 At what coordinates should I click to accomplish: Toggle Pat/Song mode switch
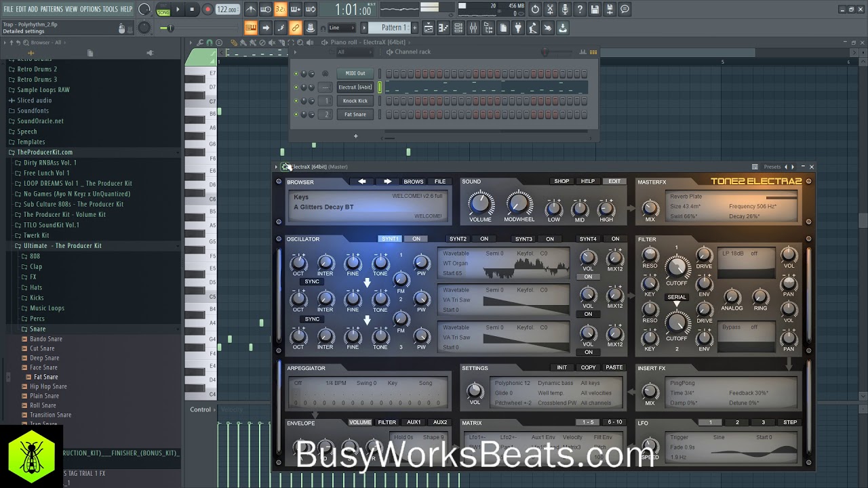pos(163,9)
